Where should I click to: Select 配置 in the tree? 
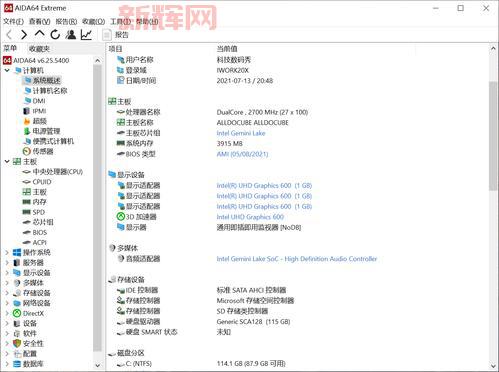[30, 354]
